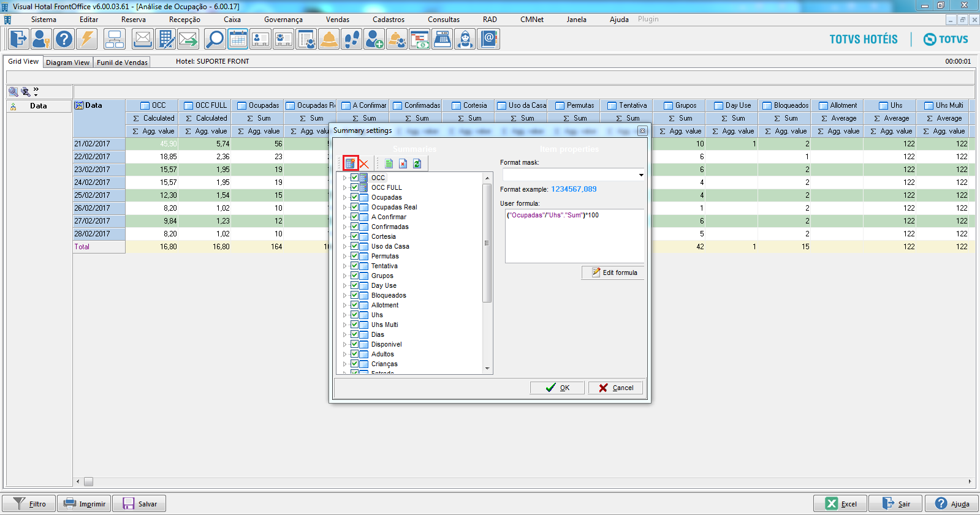Image resolution: width=980 pixels, height=515 pixels.
Task: Expand the Tentativa tree node
Action: pyautogui.click(x=344, y=266)
